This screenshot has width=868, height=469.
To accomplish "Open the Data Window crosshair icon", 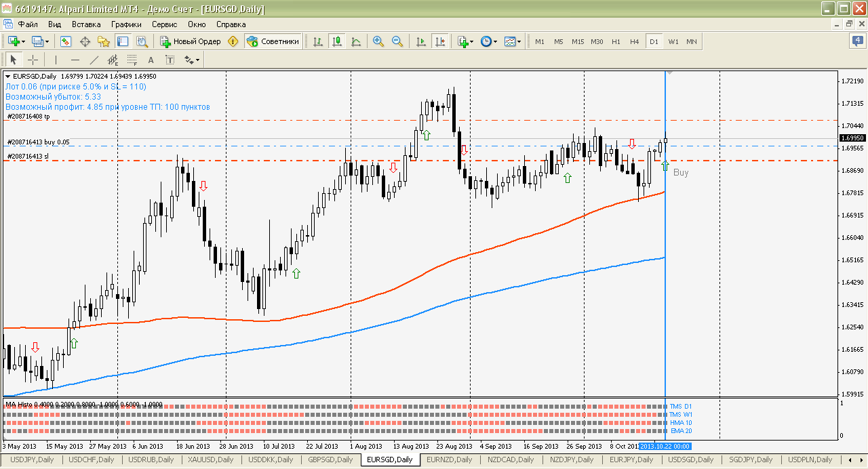I will pos(85,41).
